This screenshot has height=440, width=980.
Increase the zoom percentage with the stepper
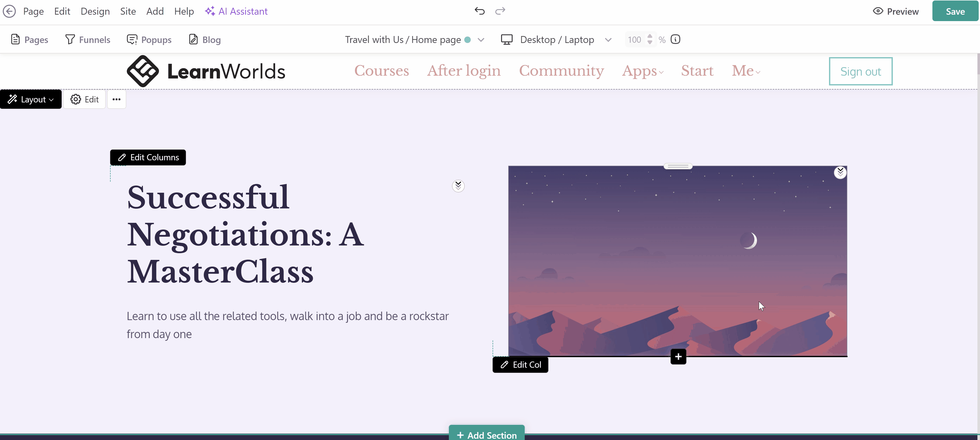(x=650, y=36)
